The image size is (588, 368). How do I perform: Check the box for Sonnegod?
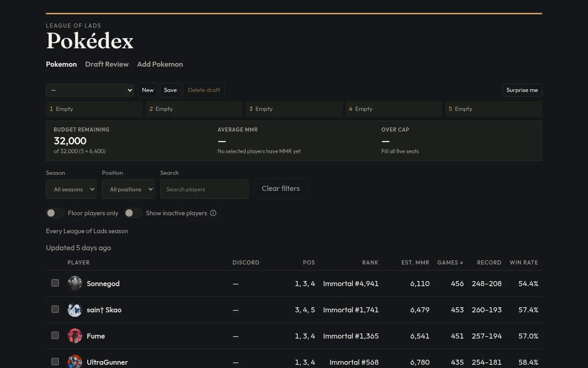[x=55, y=283]
